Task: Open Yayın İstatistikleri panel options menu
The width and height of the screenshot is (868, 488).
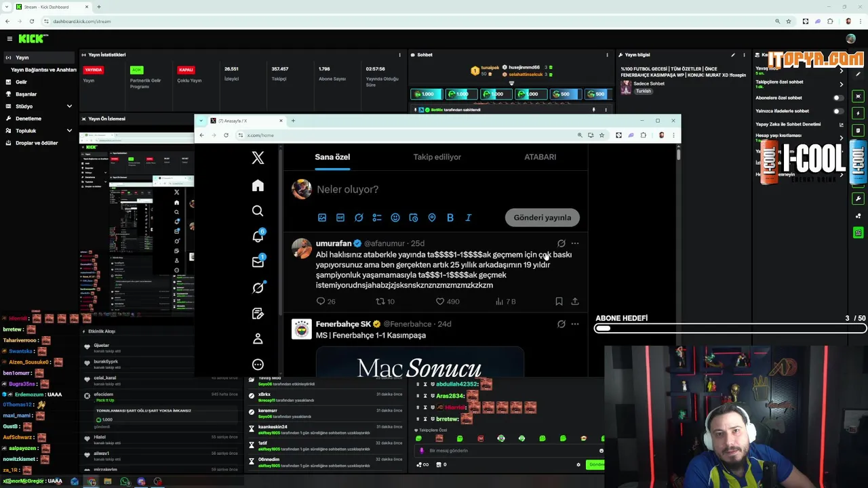Action: (400, 55)
